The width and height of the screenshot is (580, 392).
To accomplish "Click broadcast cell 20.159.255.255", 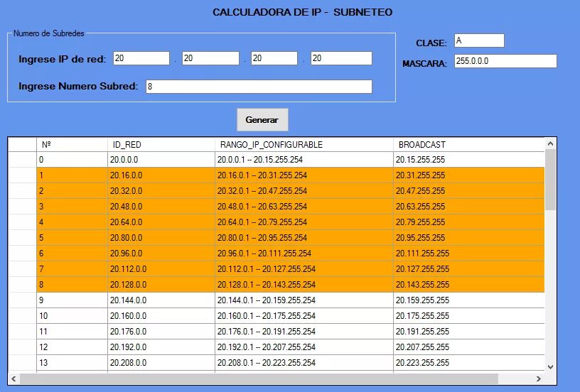I will point(469,300).
